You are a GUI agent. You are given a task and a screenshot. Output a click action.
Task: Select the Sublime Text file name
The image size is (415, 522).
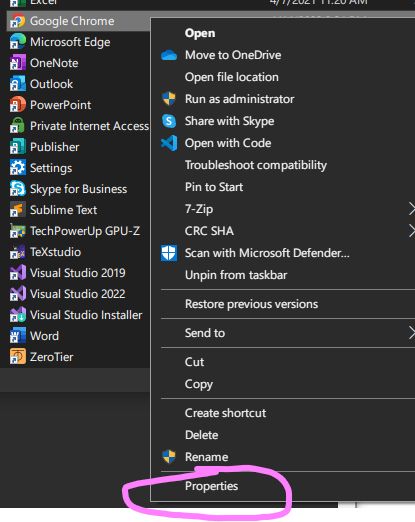click(x=64, y=210)
